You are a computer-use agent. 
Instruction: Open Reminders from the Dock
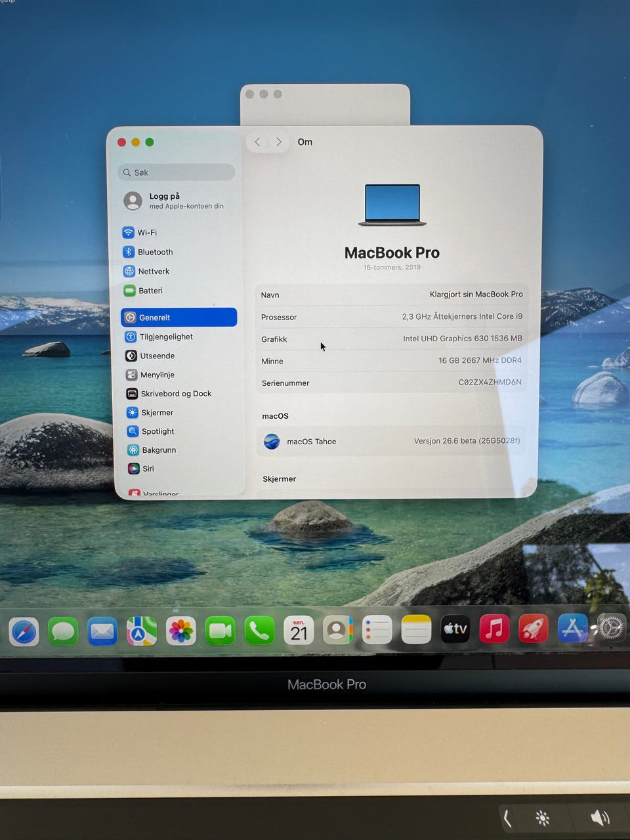377,631
